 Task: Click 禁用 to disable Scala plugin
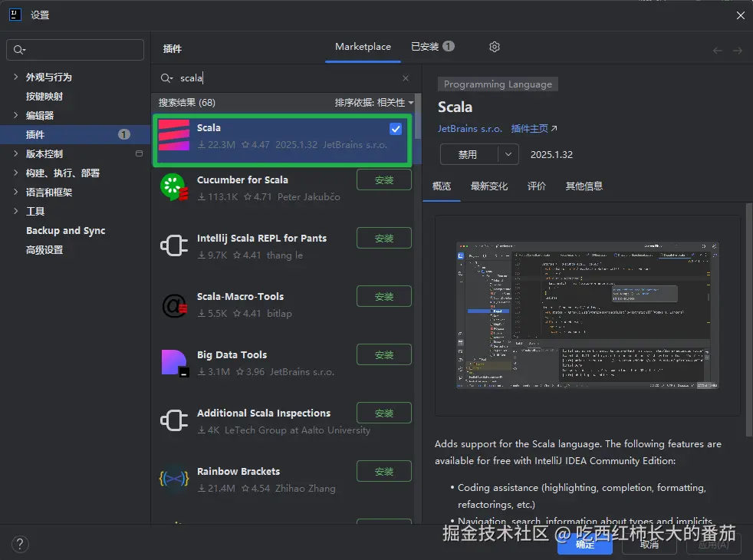pos(469,154)
